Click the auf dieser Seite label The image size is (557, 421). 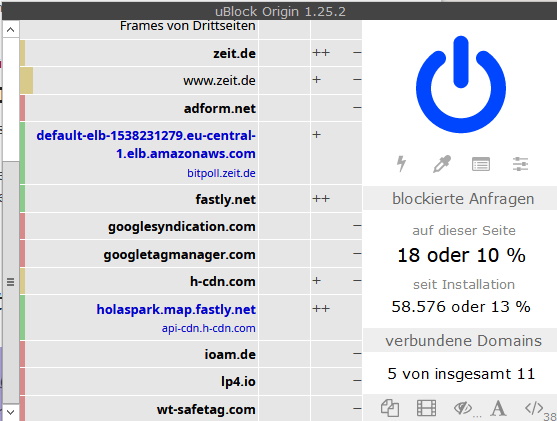[464, 231]
